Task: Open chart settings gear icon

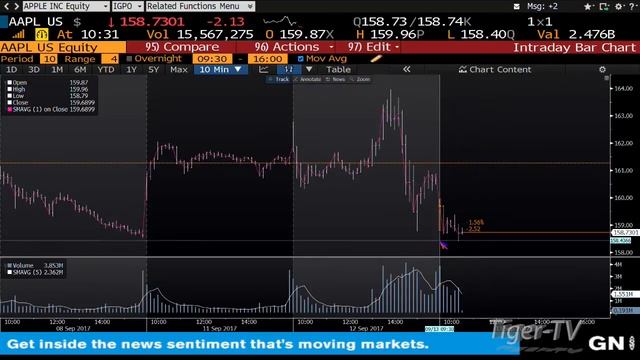Action: [x=602, y=69]
